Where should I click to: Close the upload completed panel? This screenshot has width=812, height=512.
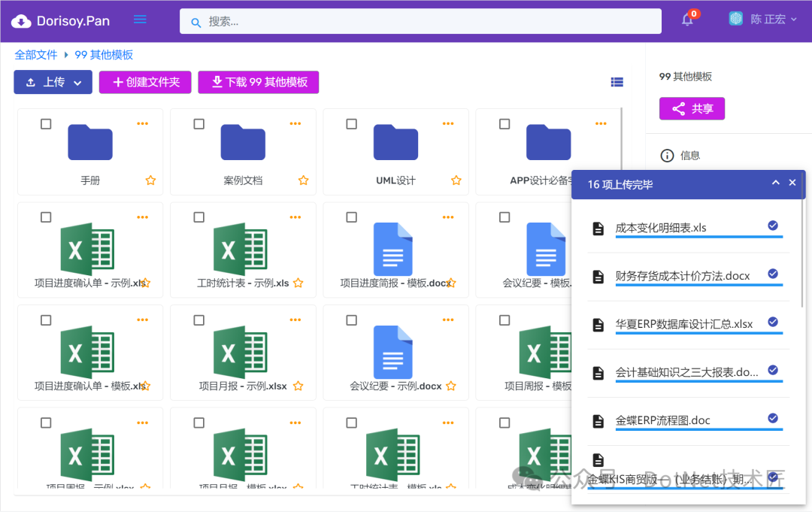click(792, 182)
